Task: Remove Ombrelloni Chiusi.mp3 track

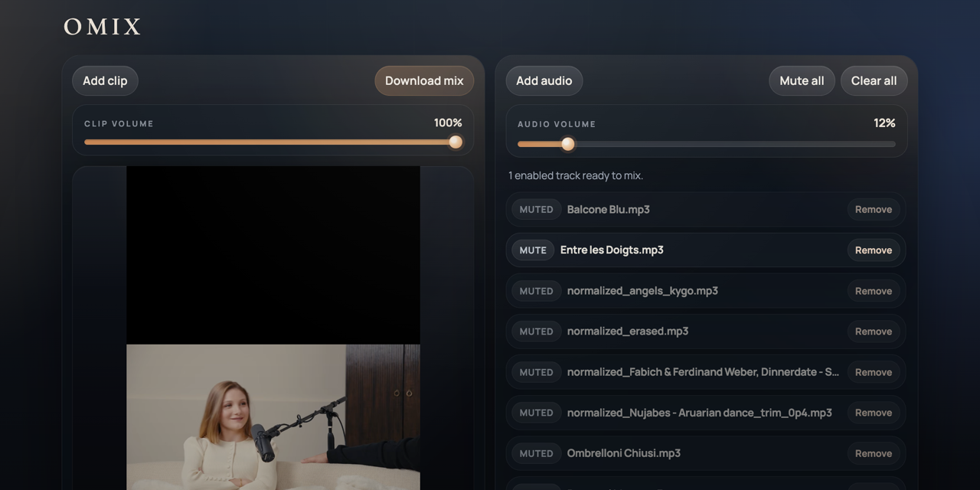Action: (874, 453)
